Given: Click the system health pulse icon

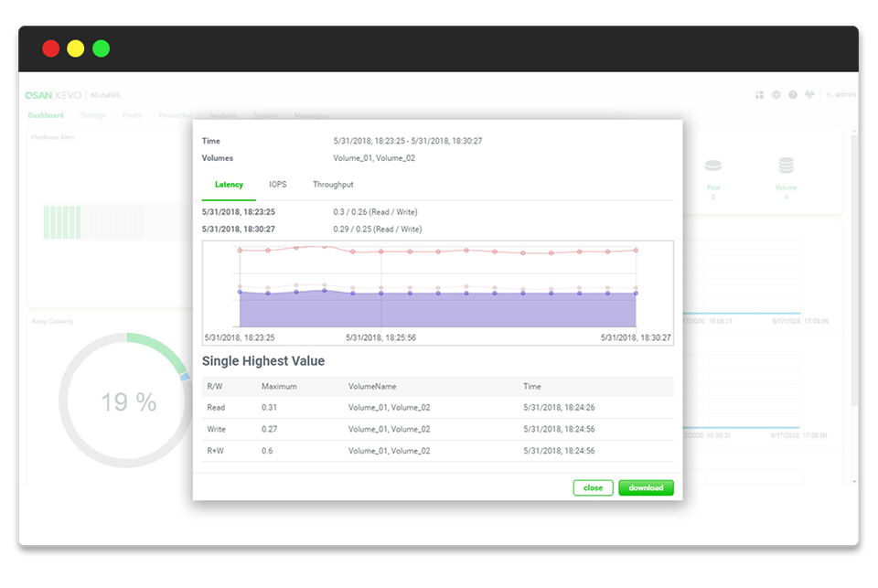Looking at the screenshot, I should [x=809, y=94].
